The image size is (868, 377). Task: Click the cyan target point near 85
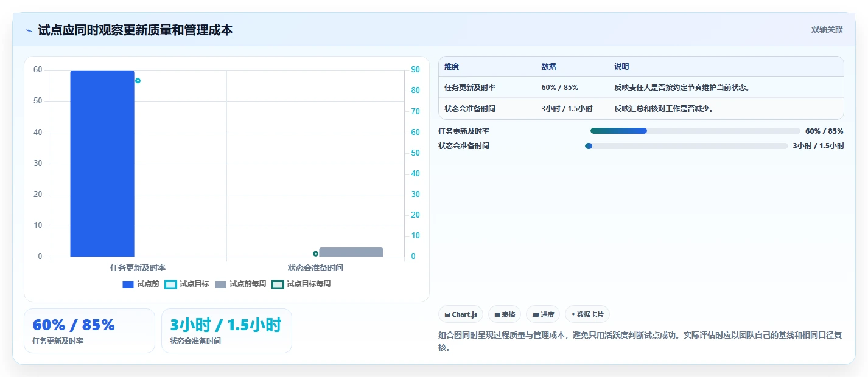point(138,81)
